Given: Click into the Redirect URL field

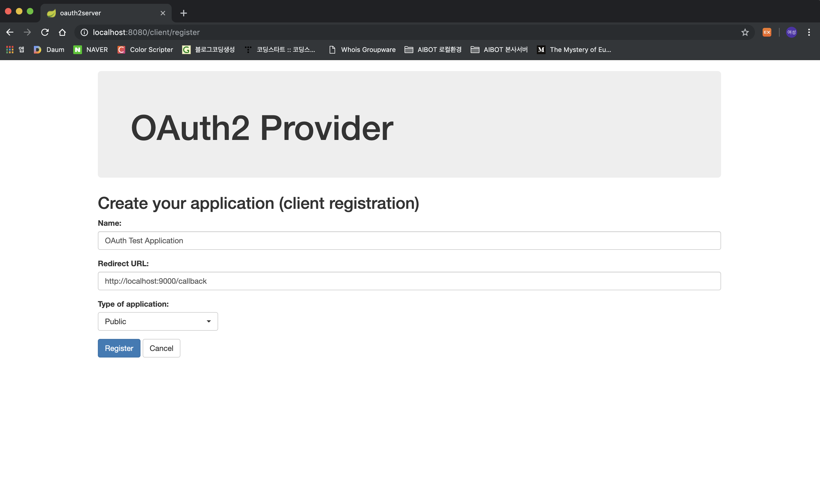Looking at the screenshot, I should click(409, 281).
